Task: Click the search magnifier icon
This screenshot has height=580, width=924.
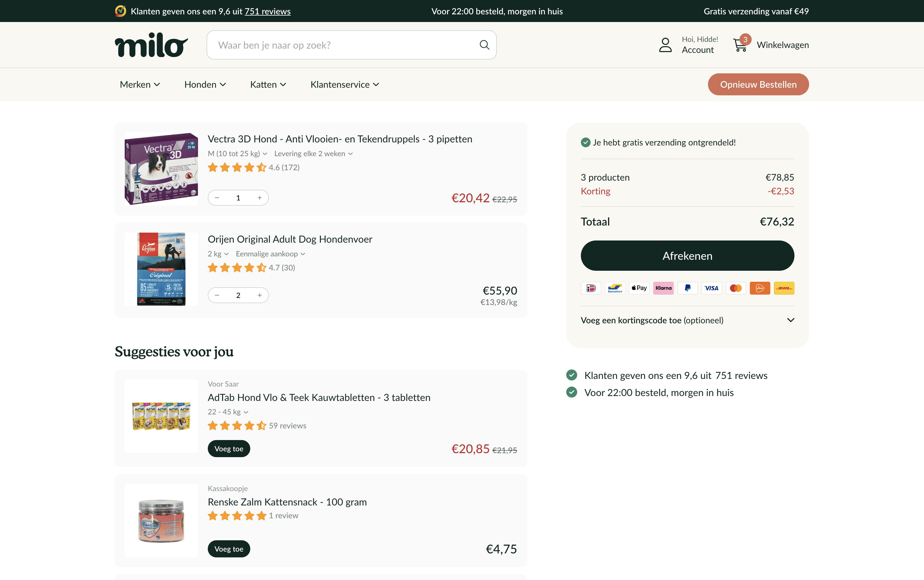Action: tap(484, 45)
